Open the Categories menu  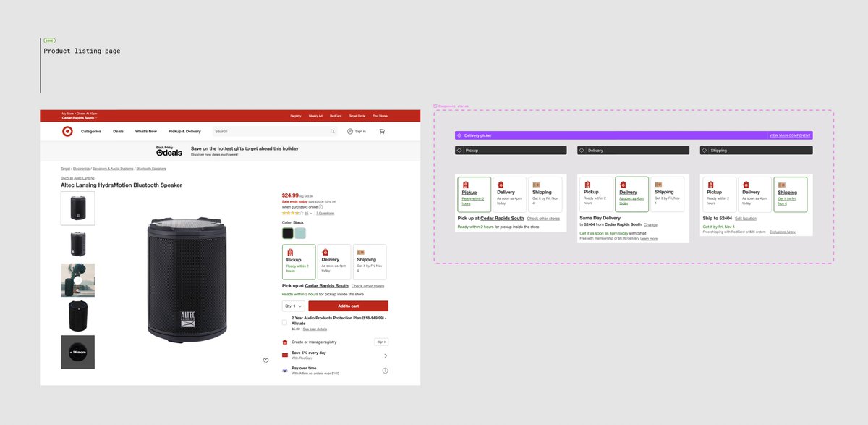coord(91,132)
